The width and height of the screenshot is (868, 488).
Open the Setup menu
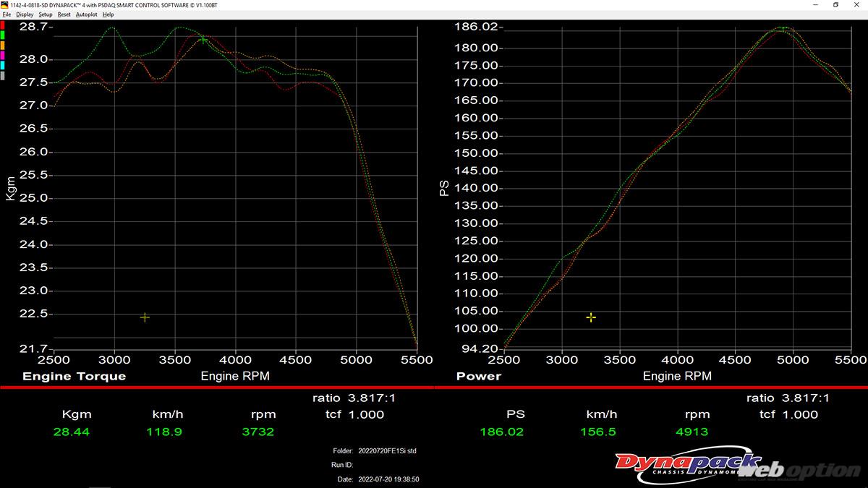(46, 14)
